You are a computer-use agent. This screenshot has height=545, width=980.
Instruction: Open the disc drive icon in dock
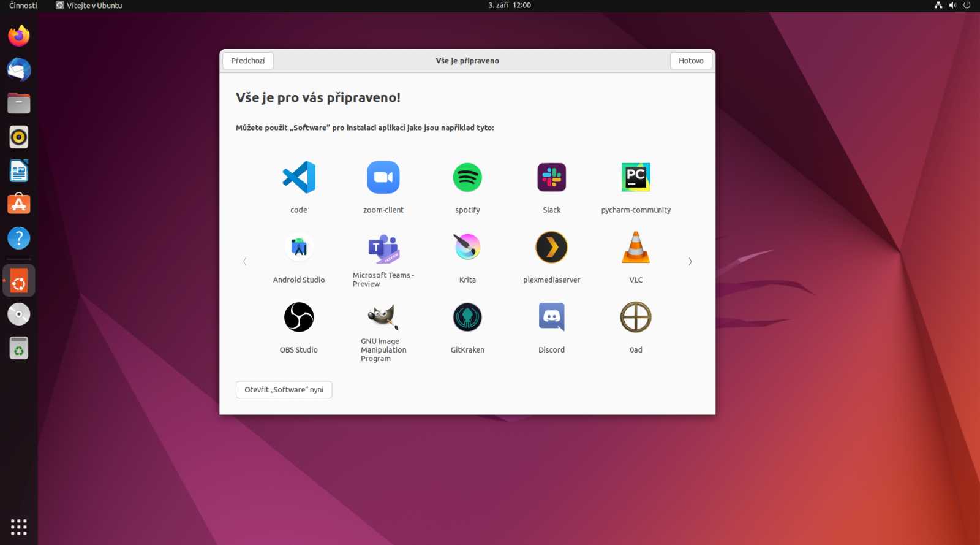click(x=19, y=314)
